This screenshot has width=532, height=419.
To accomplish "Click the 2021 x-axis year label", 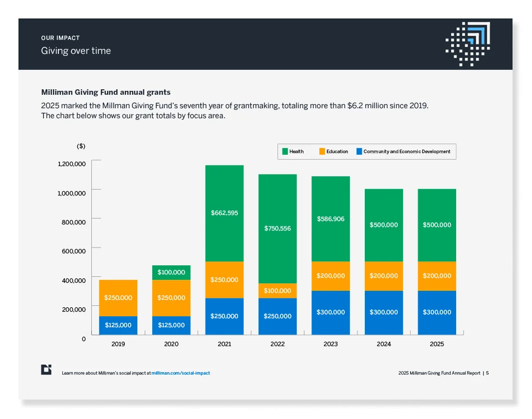I will (x=224, y=344).
